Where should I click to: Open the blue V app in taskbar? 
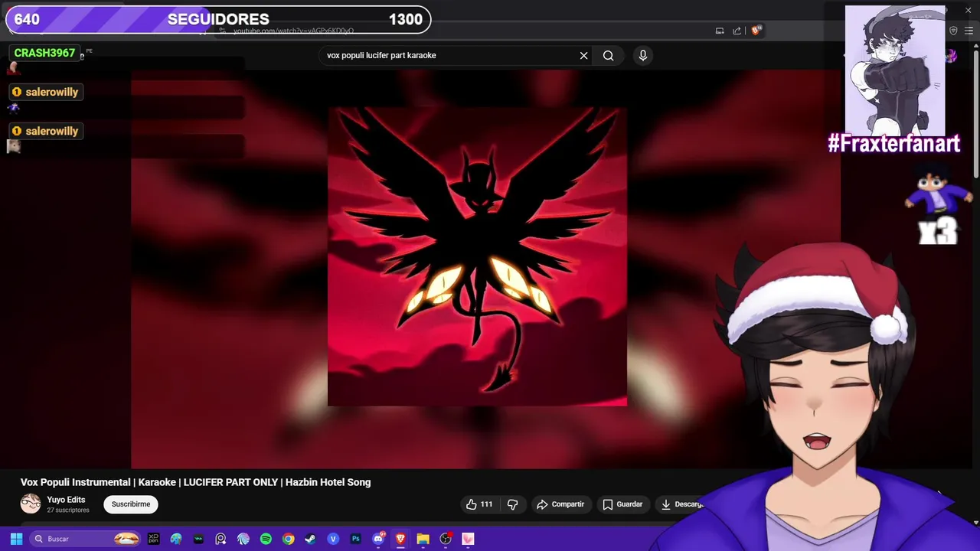[333, 539]
